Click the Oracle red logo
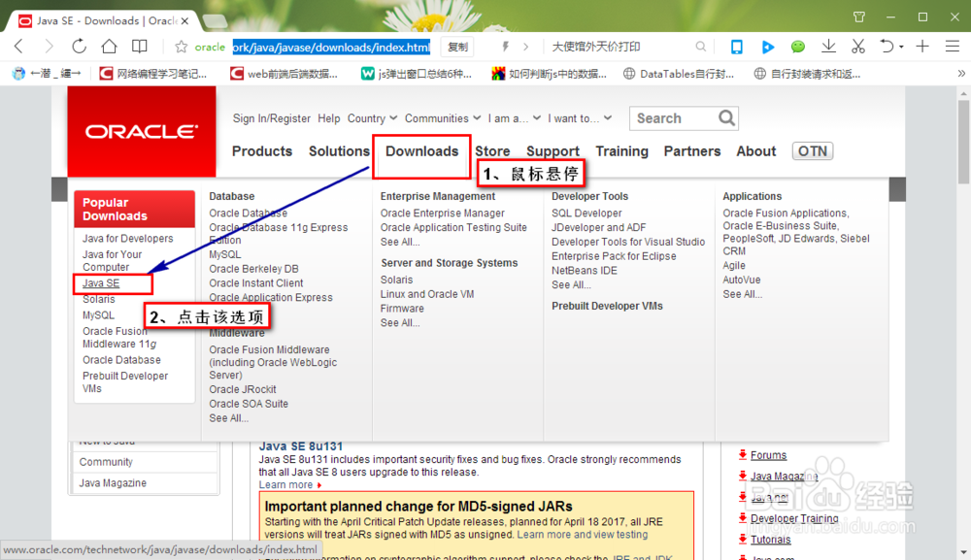971x560 pixels. point(142,131)
